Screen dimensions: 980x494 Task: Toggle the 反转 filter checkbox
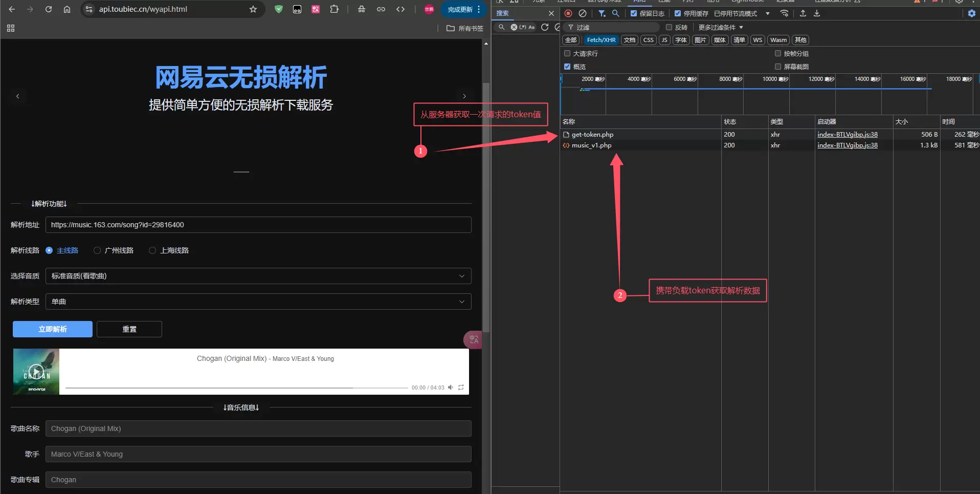point(669,27)
